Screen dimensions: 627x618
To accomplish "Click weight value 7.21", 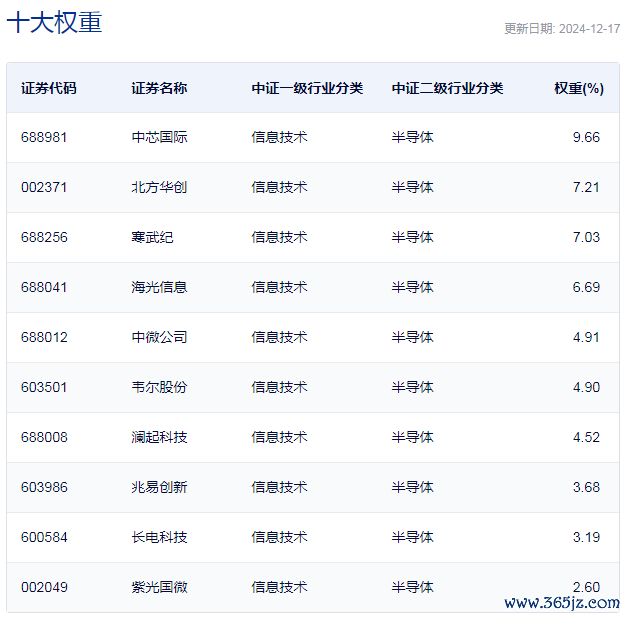I will [586, 187].
